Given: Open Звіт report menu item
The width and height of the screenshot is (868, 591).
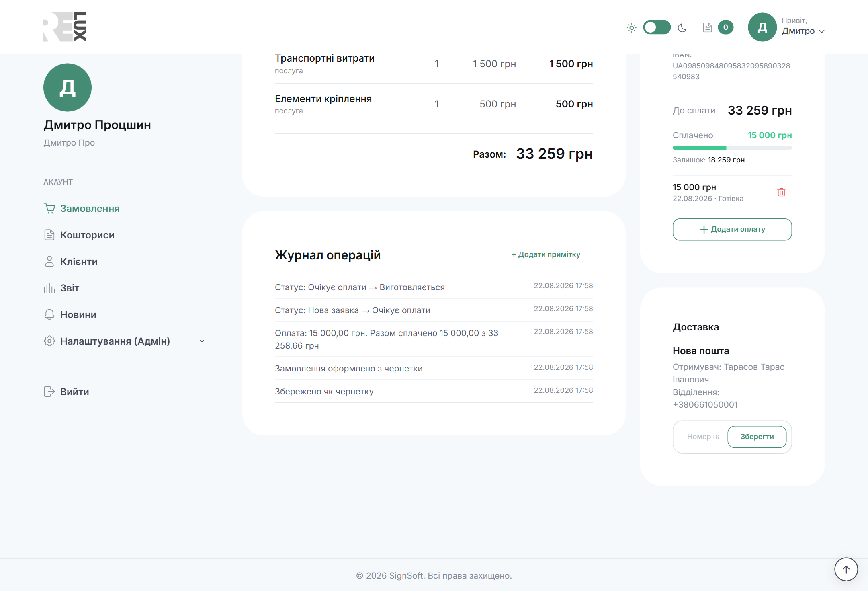Looking at the screenshot, I should click(x=70, y=288).
